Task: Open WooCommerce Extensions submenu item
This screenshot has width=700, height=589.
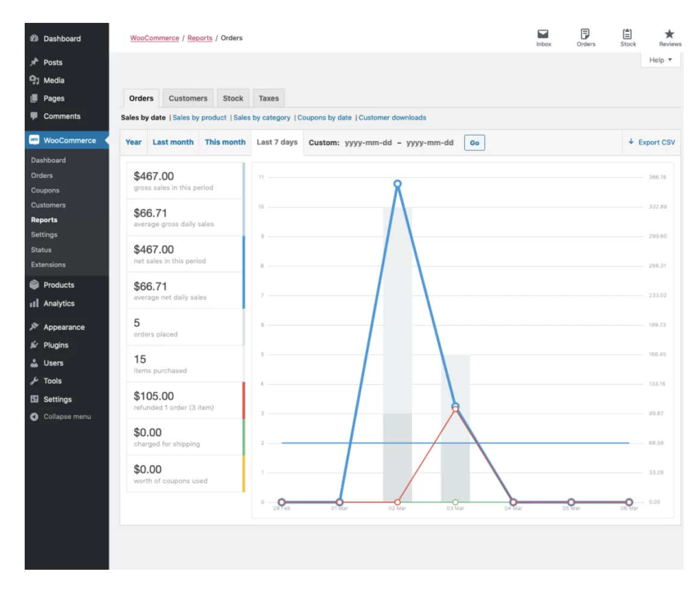Action: (x=48, y=264)
